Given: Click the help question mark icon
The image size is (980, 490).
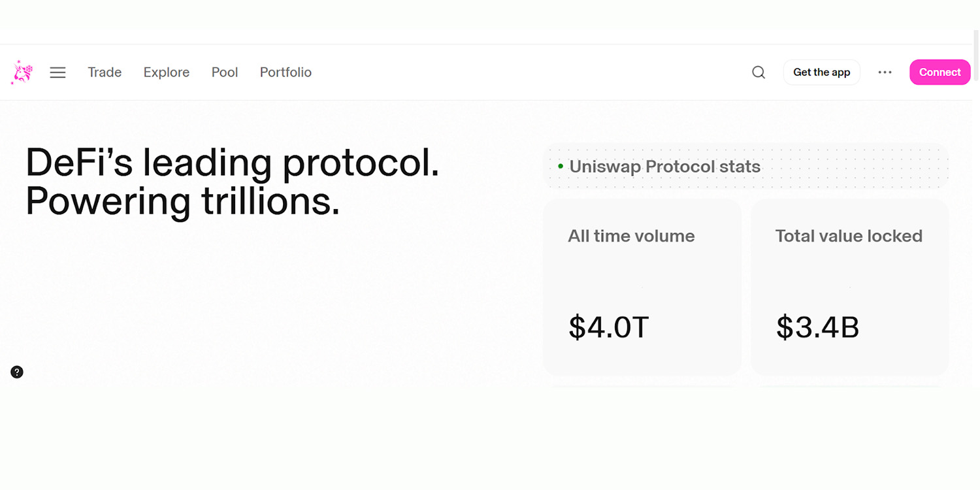Looking at the screenshot, I should [x=17, y=372].
